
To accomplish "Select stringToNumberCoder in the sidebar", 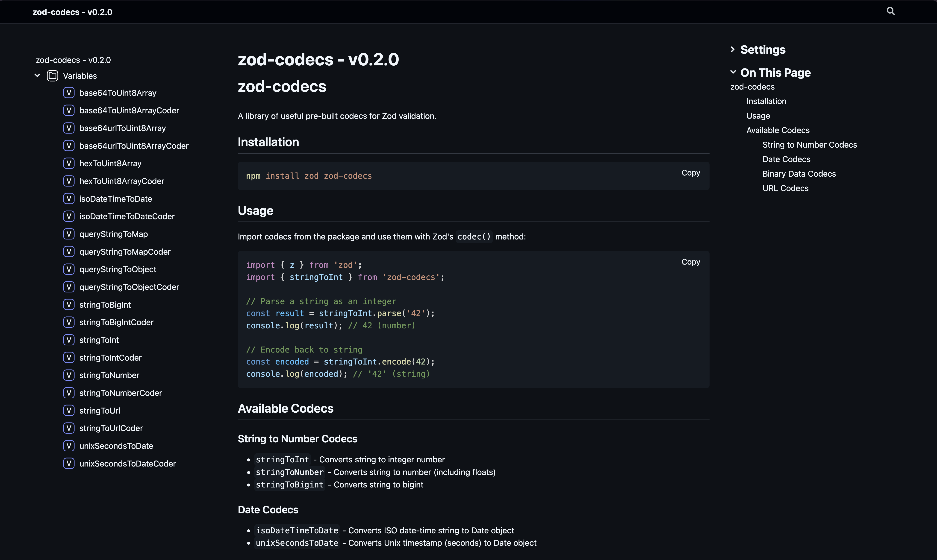I will click(120, 393).
